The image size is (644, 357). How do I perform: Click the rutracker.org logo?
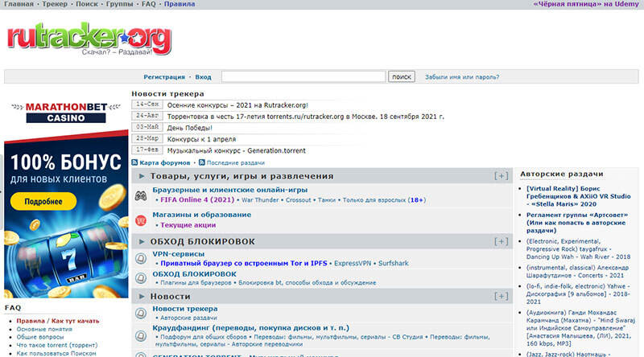click(x=89, y=39)
